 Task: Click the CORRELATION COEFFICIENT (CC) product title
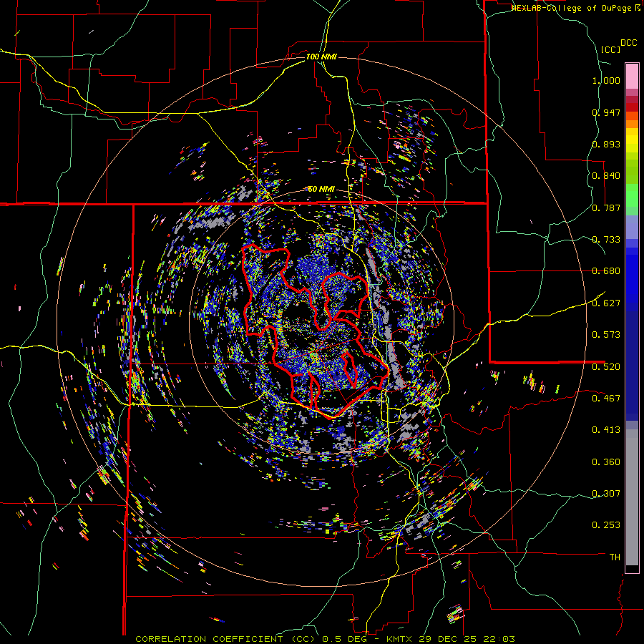point(225,639)
